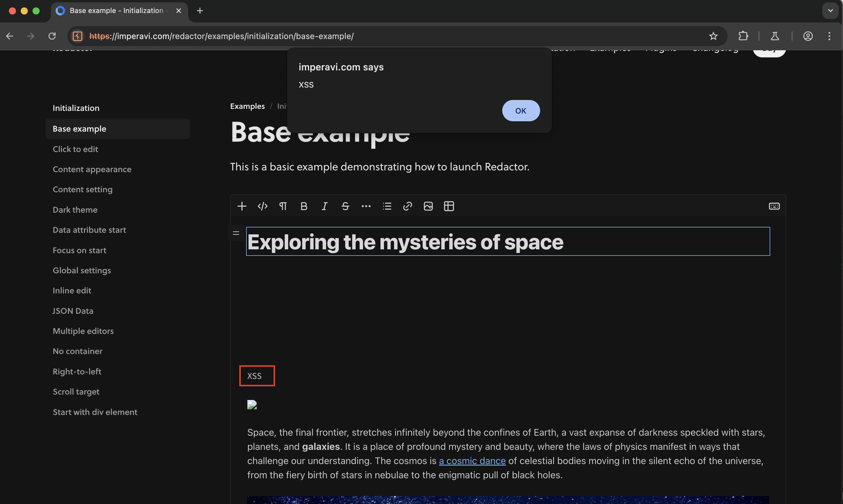Click the unordered list icon

coord(386,206)
